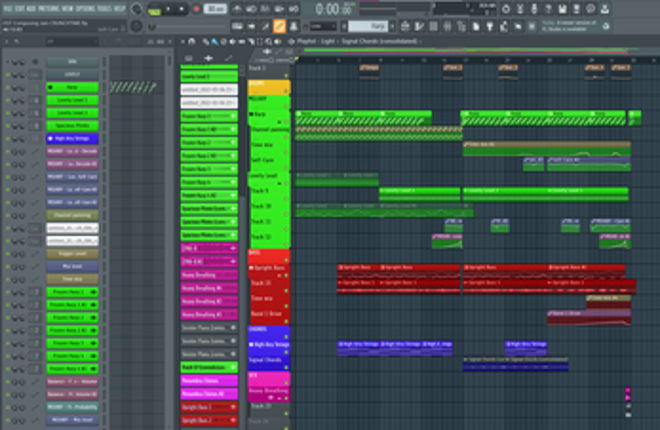Click the transport Stop button

click(x=182, y=9)
